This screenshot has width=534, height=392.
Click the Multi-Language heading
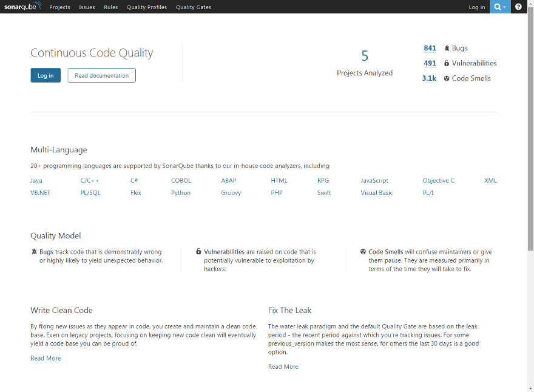click(x=59, y=150)
